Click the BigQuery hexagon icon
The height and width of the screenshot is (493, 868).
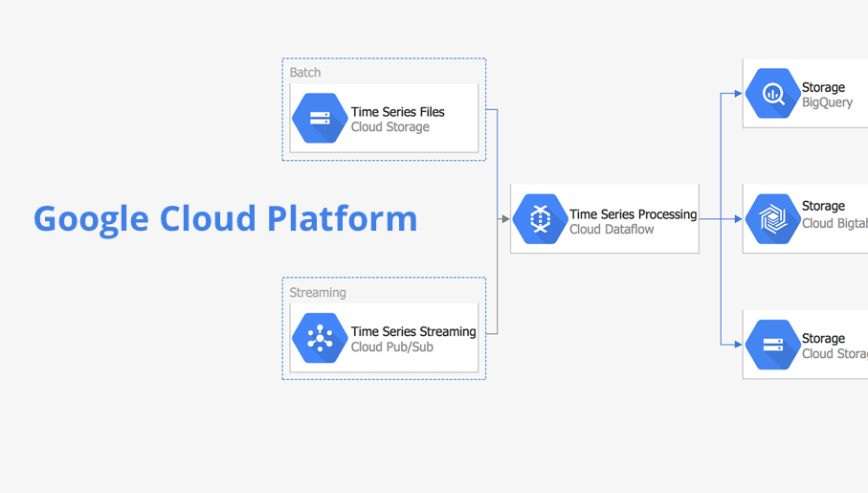point(773,93)
